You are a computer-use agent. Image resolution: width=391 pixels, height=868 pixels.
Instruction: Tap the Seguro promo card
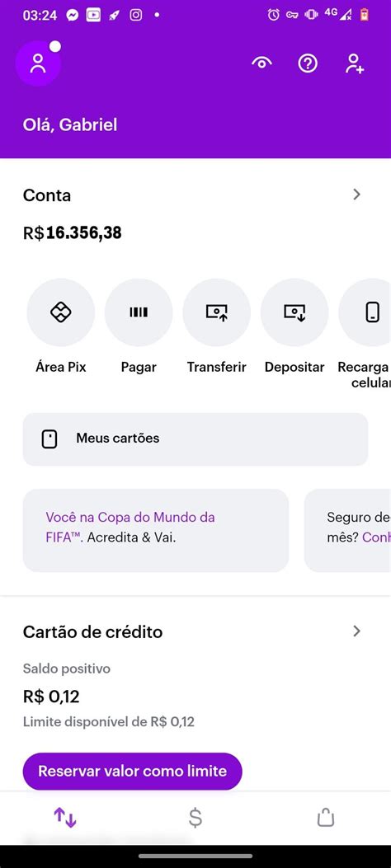[x=348, y=530]
